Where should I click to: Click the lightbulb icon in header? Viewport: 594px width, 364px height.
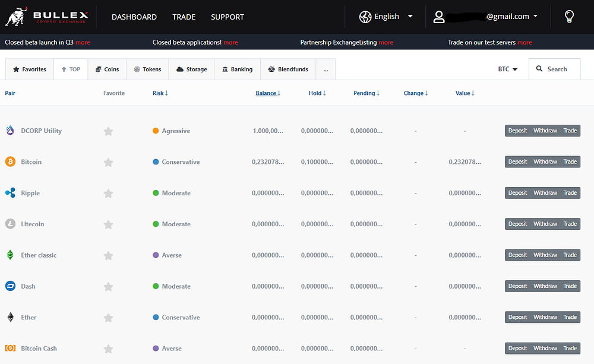pyautogui.click(x=569, y=17)
